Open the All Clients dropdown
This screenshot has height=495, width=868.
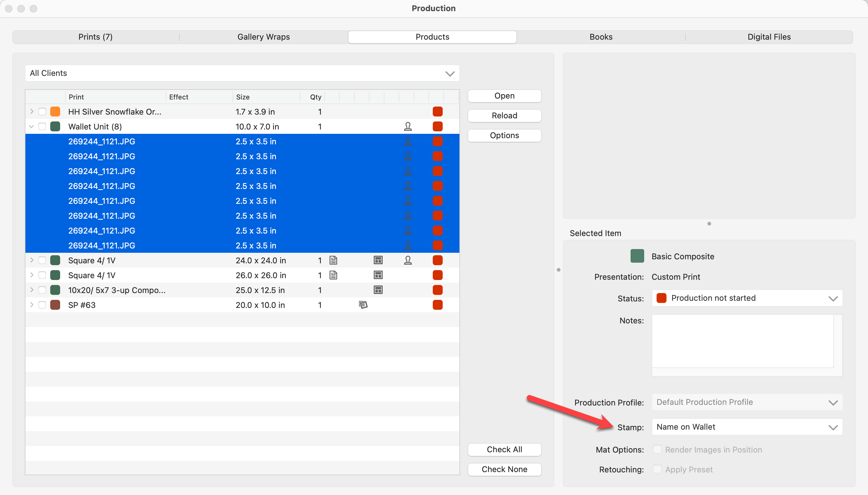click(x=242, y=73)
